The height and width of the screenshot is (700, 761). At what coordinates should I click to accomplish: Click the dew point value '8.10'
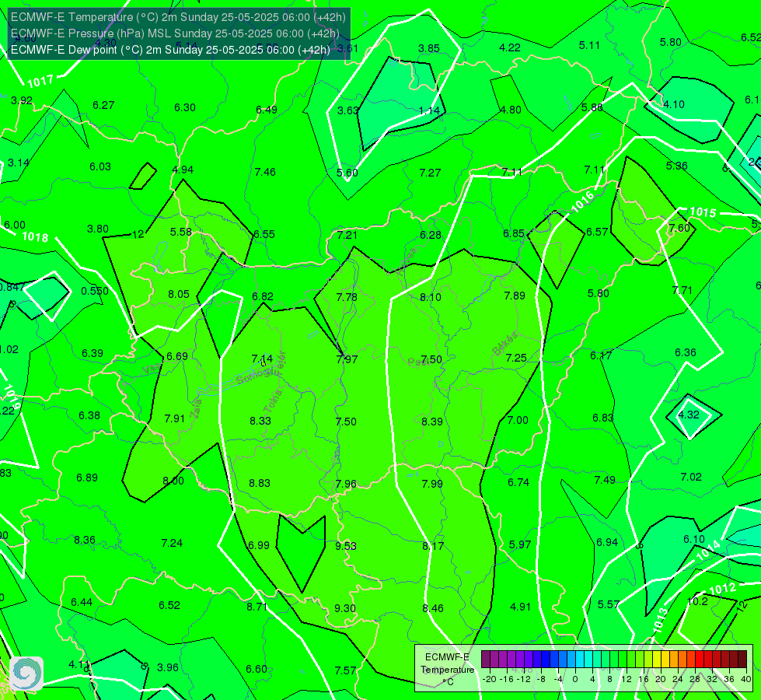(431, 297)
